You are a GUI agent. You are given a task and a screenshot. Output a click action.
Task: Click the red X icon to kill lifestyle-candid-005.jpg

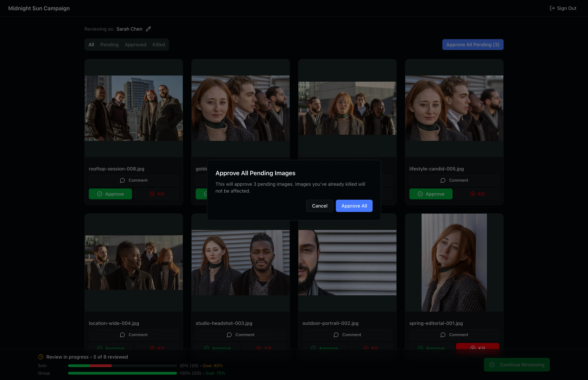(472, 194)
